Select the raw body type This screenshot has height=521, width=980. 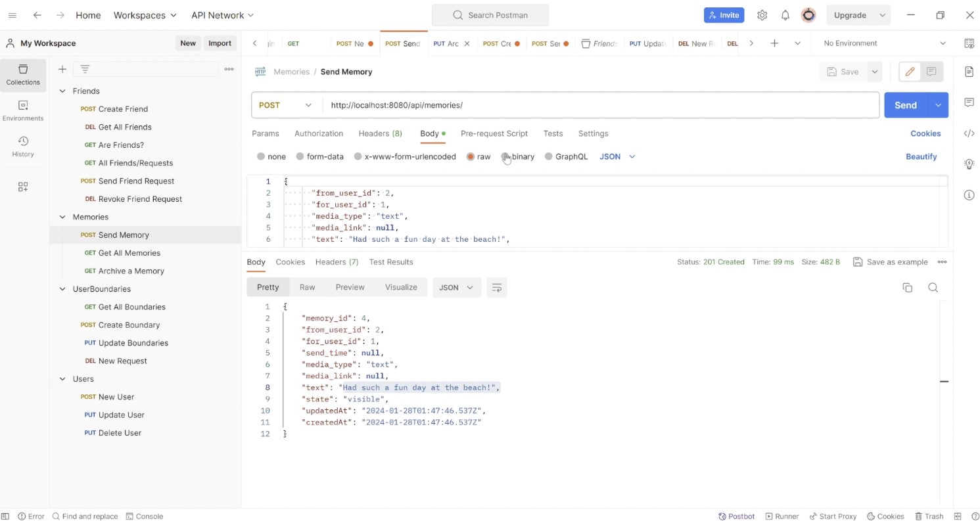click(470, 157)
